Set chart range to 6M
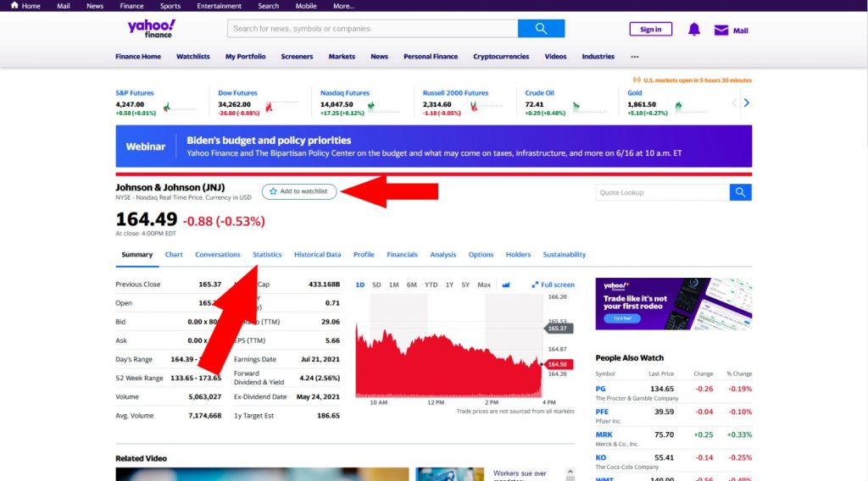 (411, 285)
